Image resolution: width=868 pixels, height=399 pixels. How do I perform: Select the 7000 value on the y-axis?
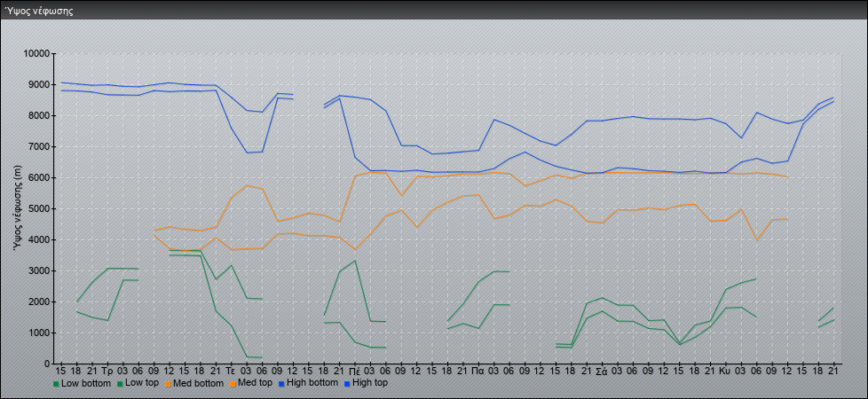(x=40, y=146)
